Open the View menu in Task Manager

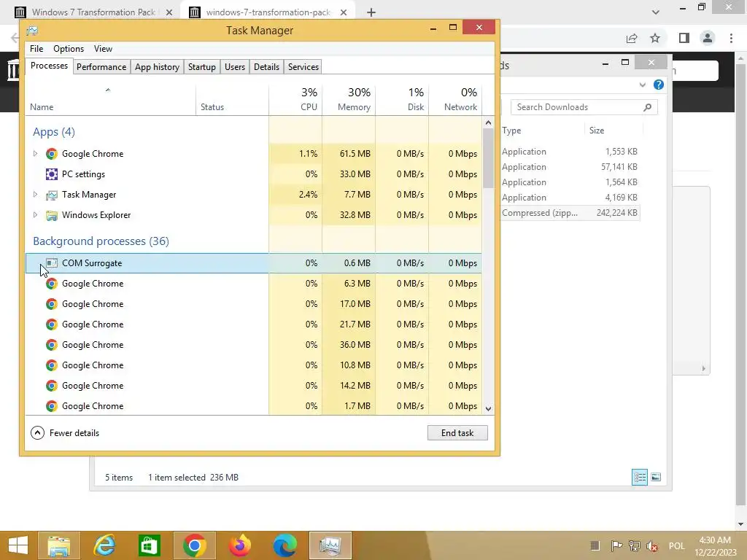point(103,49)
